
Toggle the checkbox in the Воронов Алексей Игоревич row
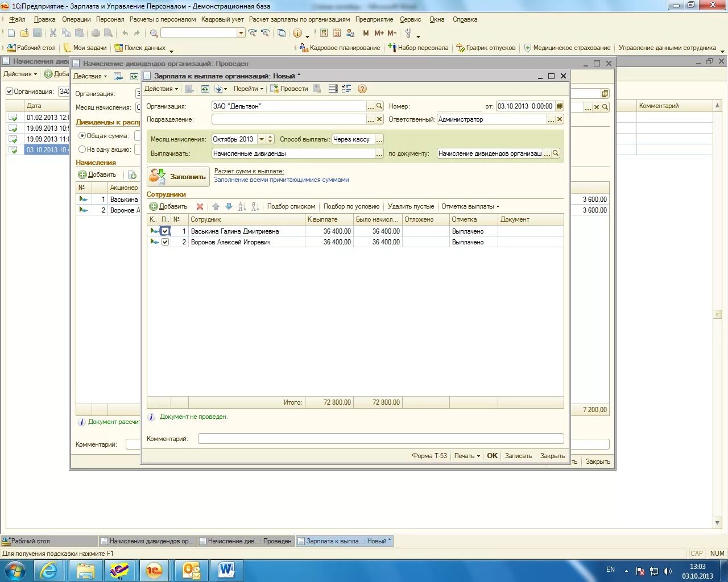(165, 242)
